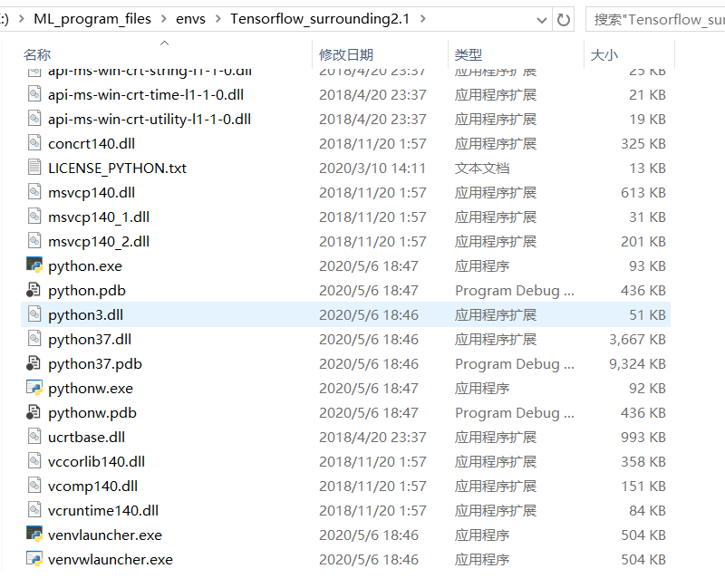
Task: Click the concrt140.dll file icon
Action: click(x=34, y=143)
